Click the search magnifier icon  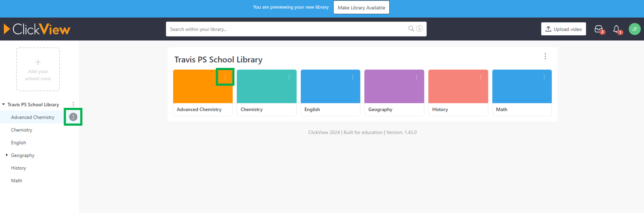point(411,29)
